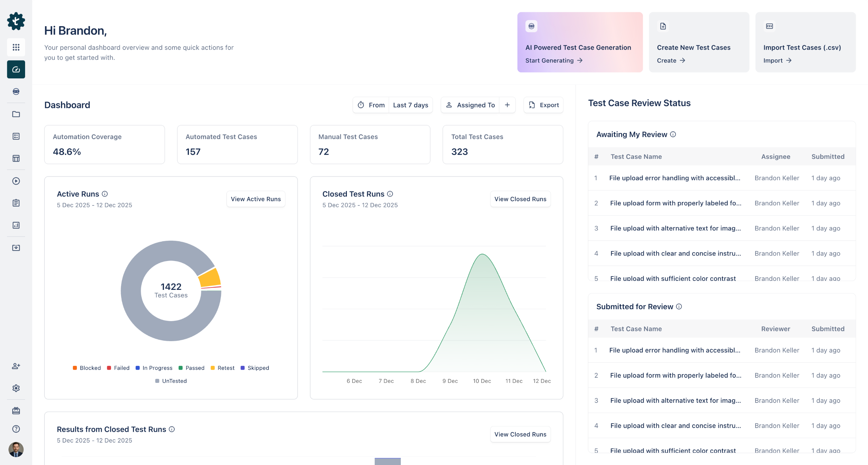The width and height of the screenshot is (868, 465).
Task: Open the help question mark icon
Action: pos(16,429)
